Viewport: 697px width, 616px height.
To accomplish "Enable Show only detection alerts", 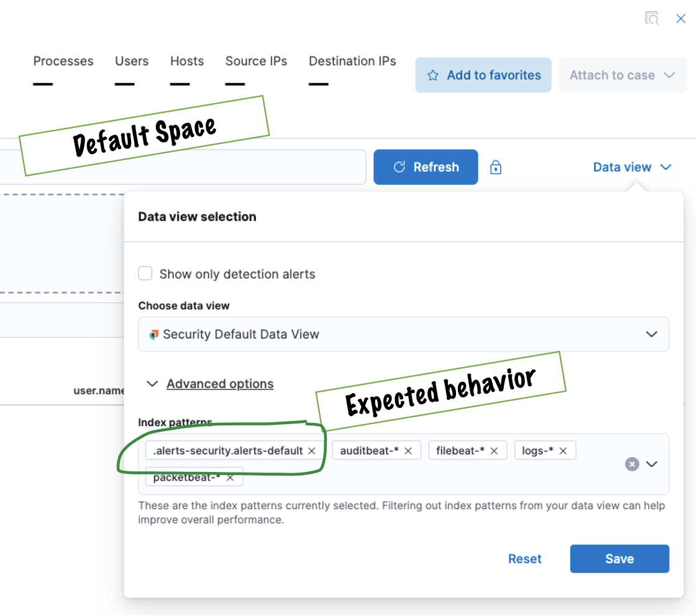I will 145,273.
